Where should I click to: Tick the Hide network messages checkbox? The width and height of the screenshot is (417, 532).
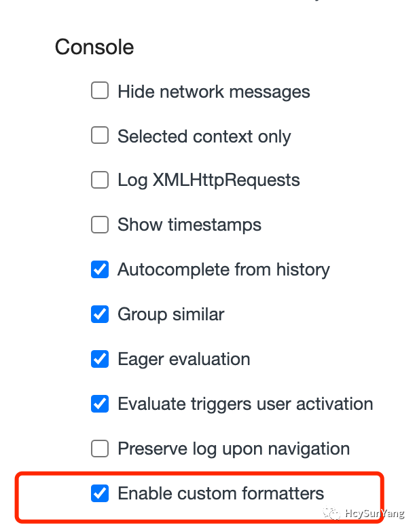(x=100, y=91)
